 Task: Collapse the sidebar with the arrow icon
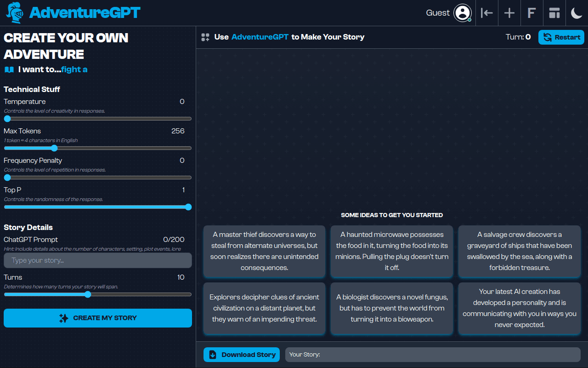click(x=486, y=13)
